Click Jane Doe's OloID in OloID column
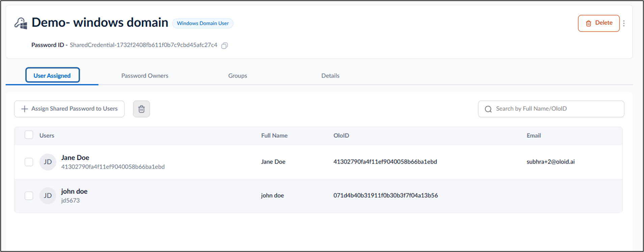This screenshot has width=644, height=252. click(385, 162)
